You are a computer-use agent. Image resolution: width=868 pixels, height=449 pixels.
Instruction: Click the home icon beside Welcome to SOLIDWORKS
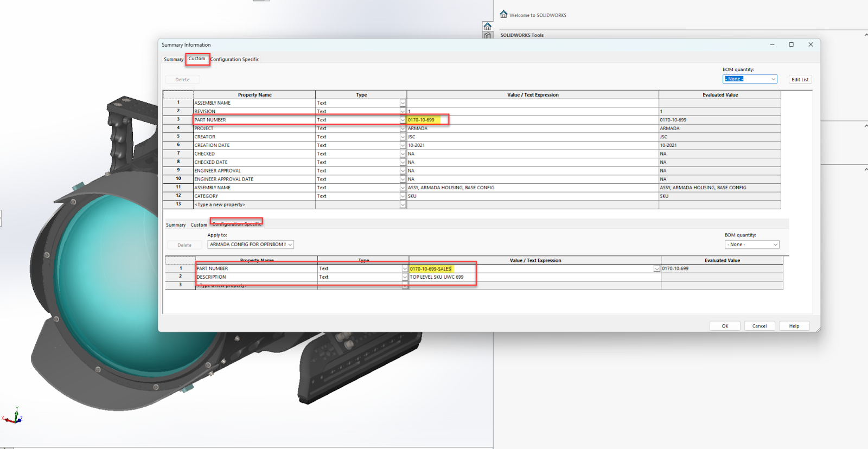[x=503, y=15]
